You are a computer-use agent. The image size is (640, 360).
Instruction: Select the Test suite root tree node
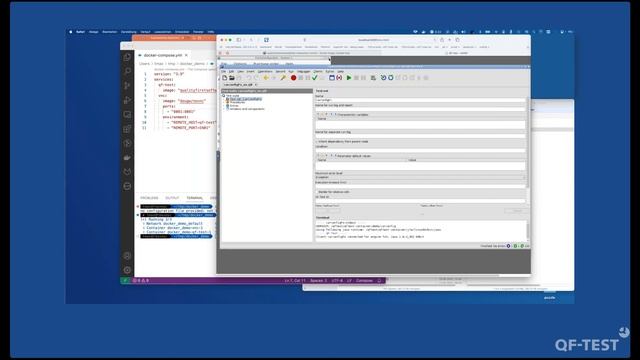[x=233, y=96]
